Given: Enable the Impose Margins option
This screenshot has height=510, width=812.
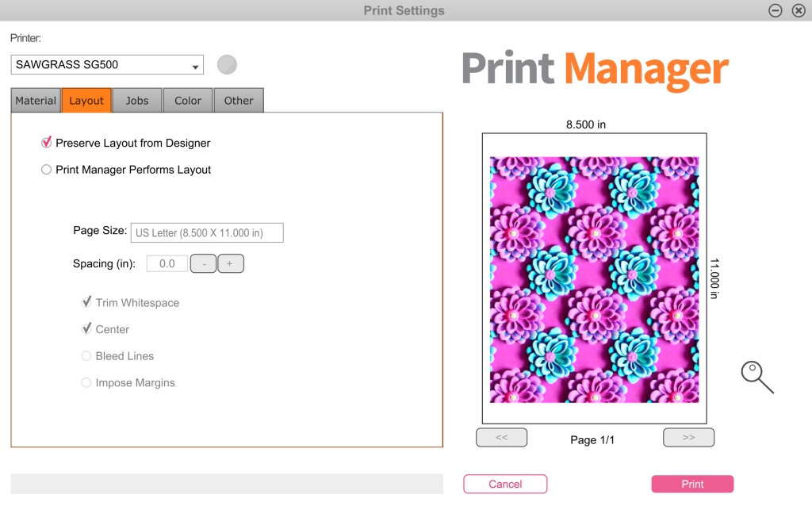Looking at the screenshot, I should 86,383.
